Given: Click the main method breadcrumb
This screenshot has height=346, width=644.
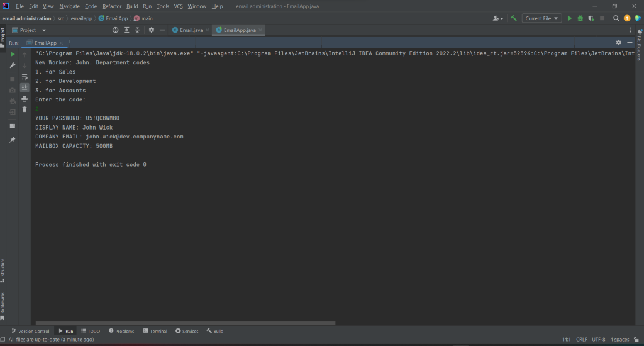Looking at the screenshot, I should point(143,18).
